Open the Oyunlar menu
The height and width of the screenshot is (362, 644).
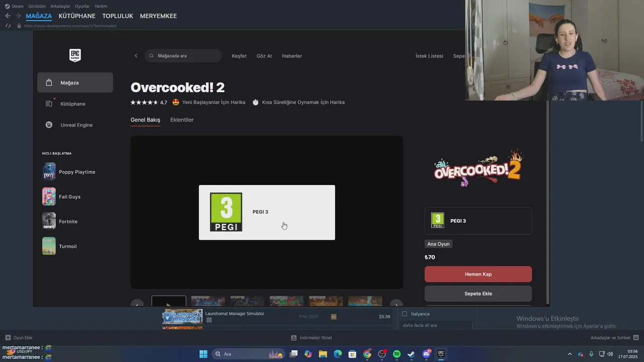pos(83,6)
